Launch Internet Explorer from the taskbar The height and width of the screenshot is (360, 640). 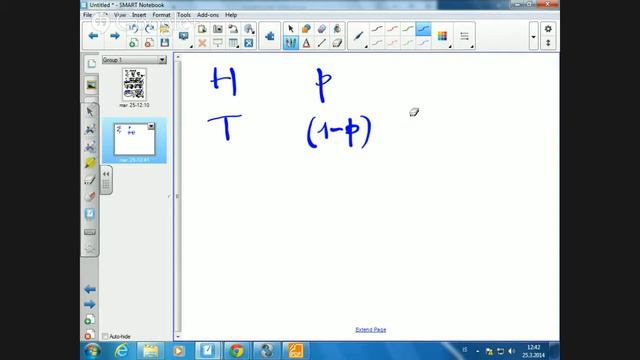click(122, 351)
